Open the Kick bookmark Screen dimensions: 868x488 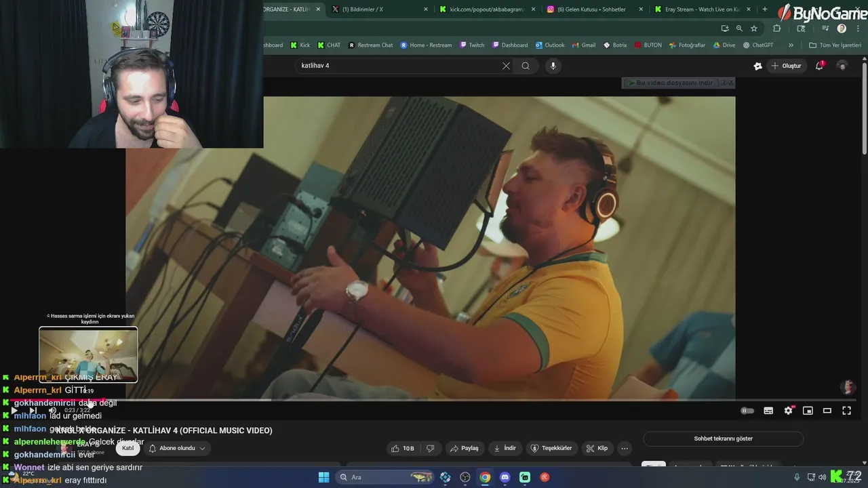pyautogui.click(x=300, y=45)
